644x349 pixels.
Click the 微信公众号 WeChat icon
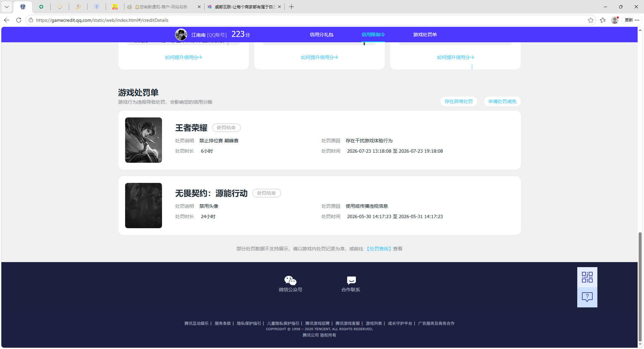pos(290,280)
